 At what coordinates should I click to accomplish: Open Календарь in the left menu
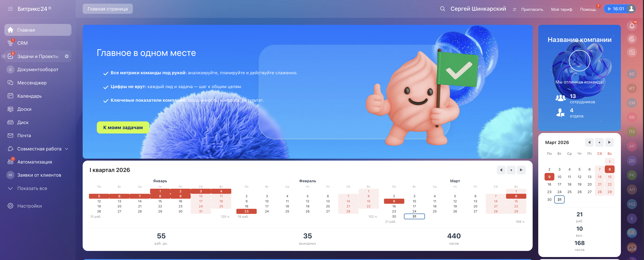(29, 96)
